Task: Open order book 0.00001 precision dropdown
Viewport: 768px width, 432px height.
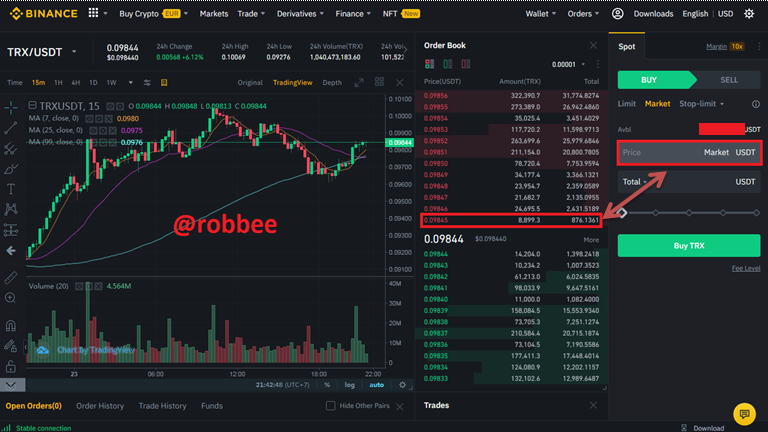Action: tap(568, 64)
